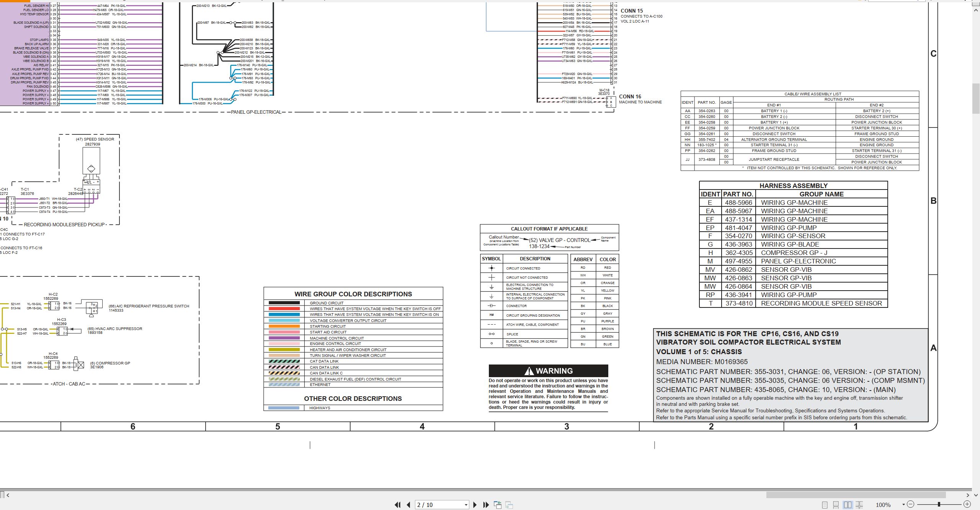Click the horizontal scrollbar right arrow
Screen dimensions: 980x510
click(x=968, y=495)
